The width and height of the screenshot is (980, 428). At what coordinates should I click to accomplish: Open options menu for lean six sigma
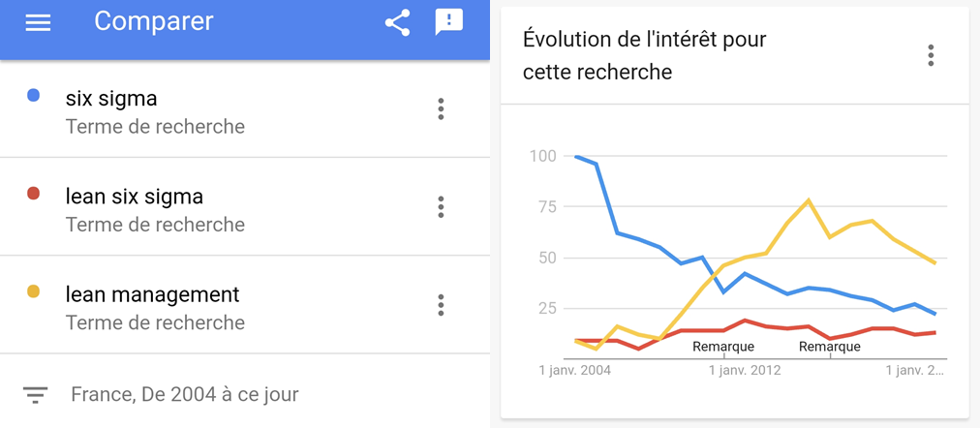click(x=441, y=206)
